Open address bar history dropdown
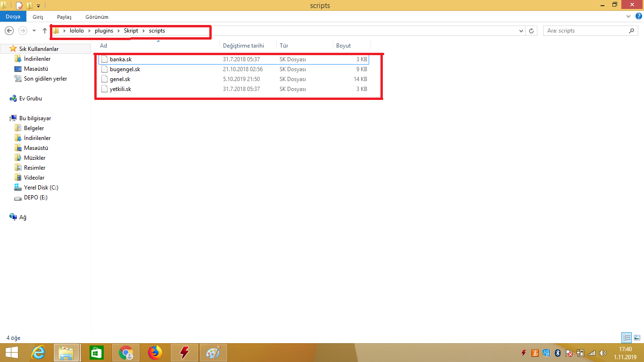 (521, 31)
